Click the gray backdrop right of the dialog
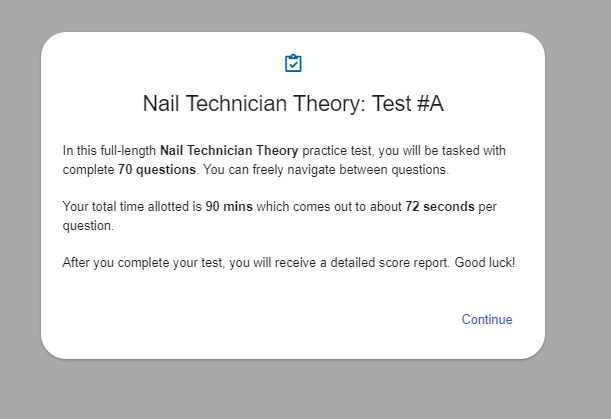 [578, 200]
